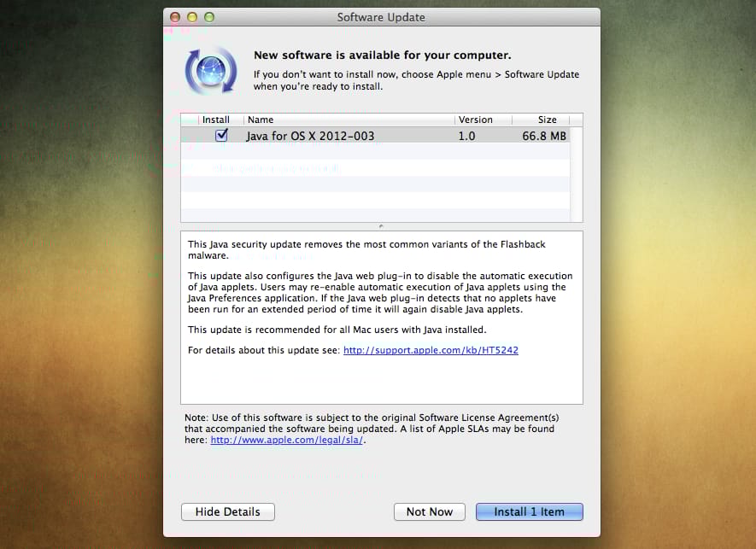Viewport: 756px width, 549px height.
Task: Select the Java for OS X 2012-003 row
Action: (376, 136)
